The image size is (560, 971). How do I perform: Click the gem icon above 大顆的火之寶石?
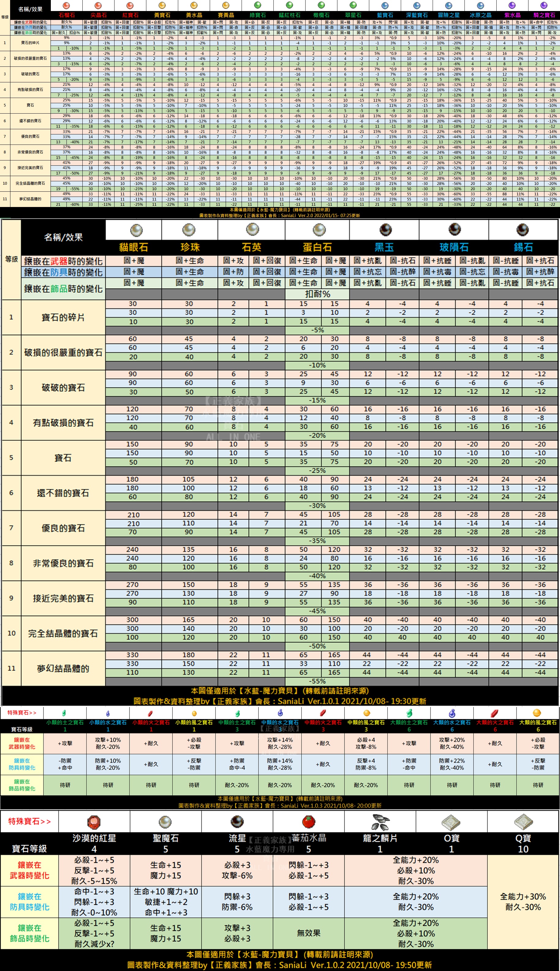tap(495, 713)
